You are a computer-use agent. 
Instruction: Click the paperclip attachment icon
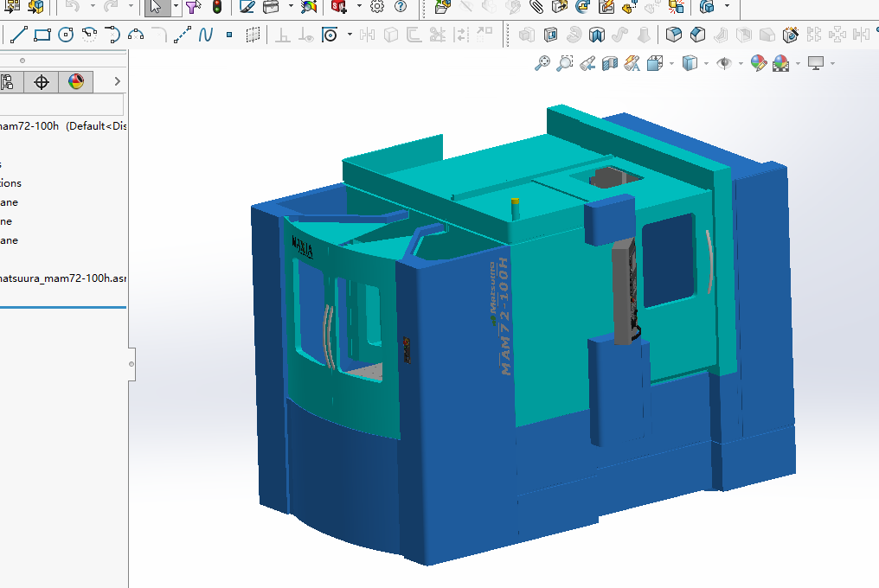tap(536, 7)
